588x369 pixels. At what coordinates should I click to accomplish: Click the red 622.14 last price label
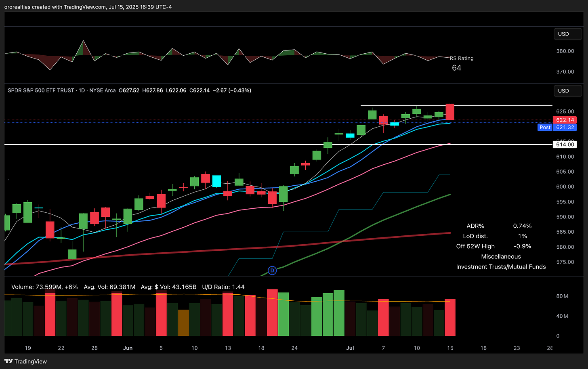point(565,120)
